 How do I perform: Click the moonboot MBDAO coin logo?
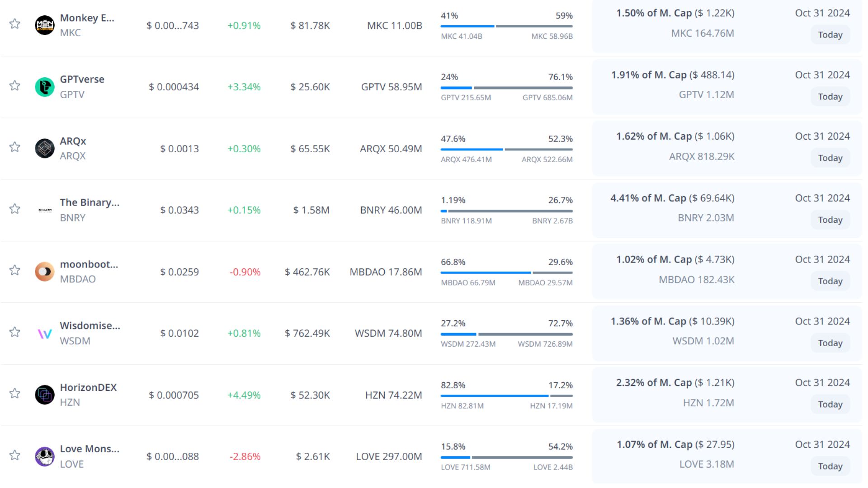(45, 272)
